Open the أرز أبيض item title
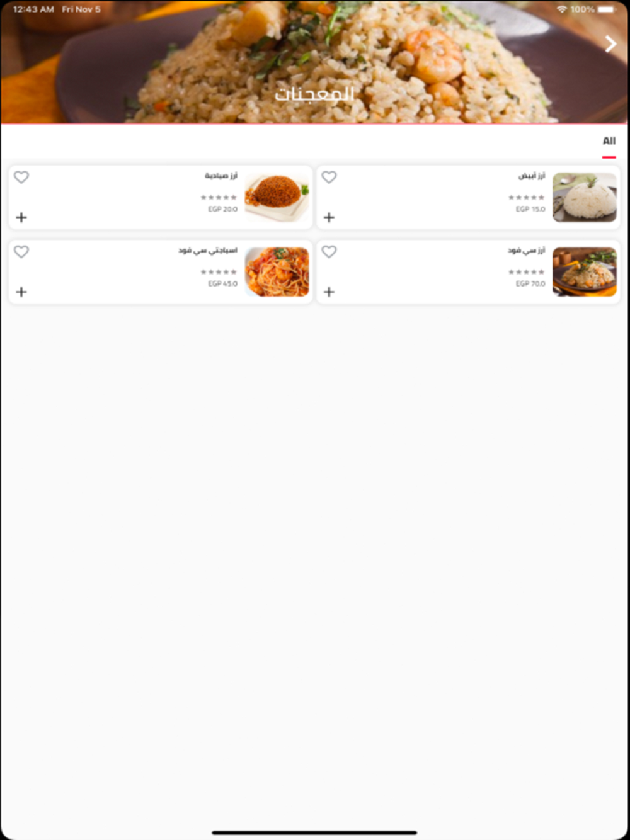The width and height of the screenshot is (630, 840). [531, 176]
